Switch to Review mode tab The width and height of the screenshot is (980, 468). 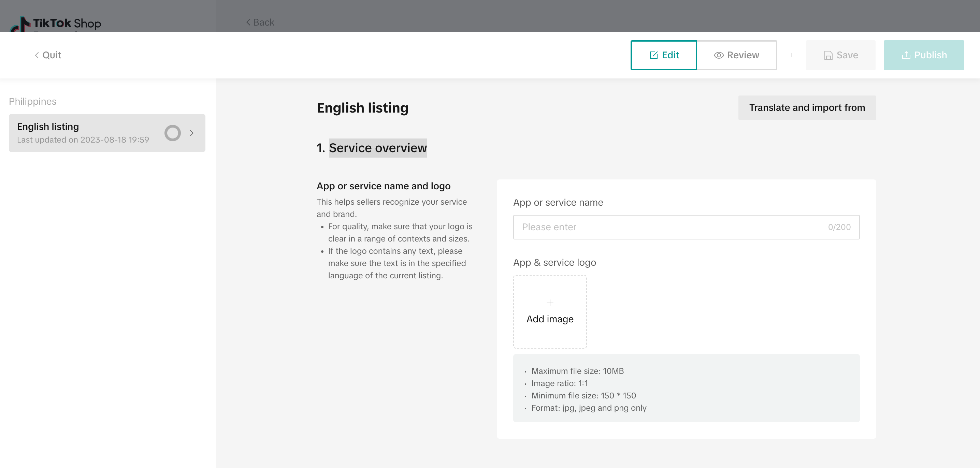(736, 55)
